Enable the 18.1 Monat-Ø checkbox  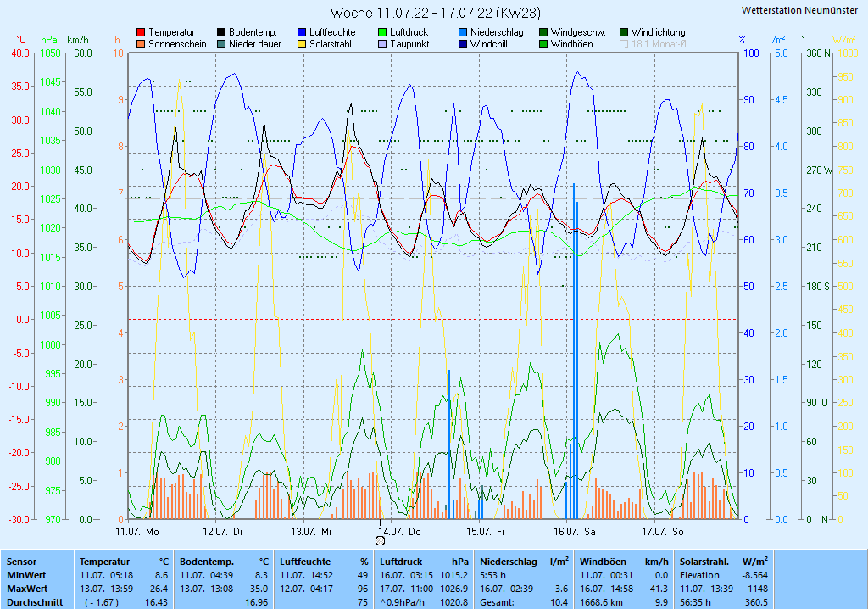click(624, 44)
